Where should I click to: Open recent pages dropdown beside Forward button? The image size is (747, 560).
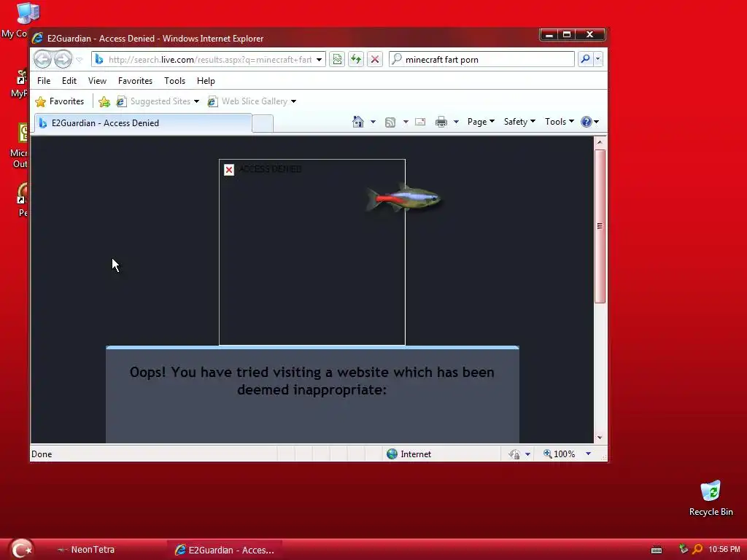click(x=80, y=60)
